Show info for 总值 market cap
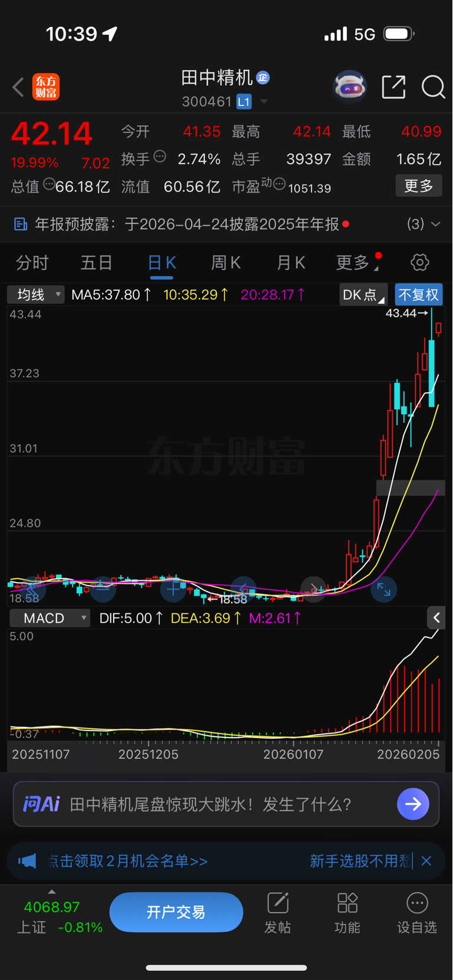453x980 pixels. coord(49,184)
